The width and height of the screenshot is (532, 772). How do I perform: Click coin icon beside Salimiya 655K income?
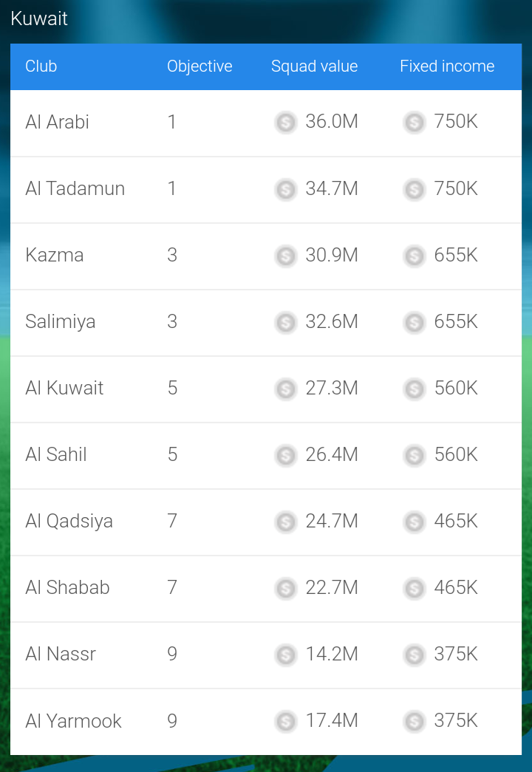tap(415, 323)
